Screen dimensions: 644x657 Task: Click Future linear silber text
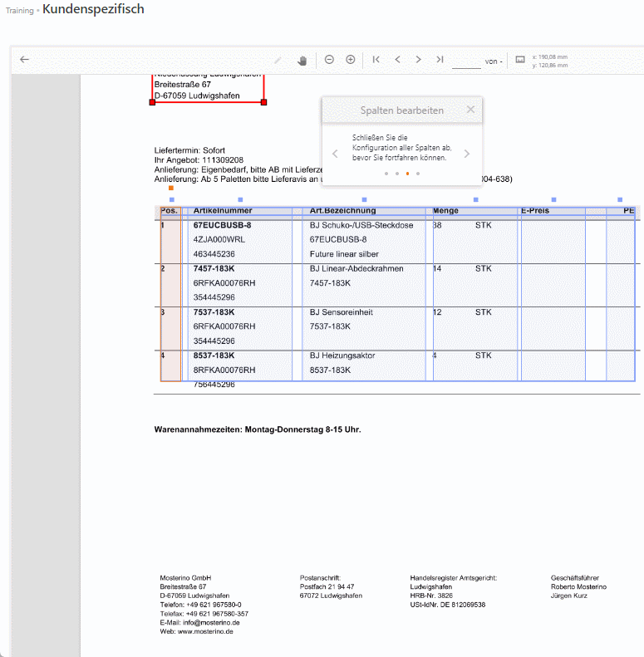point(344,254)
